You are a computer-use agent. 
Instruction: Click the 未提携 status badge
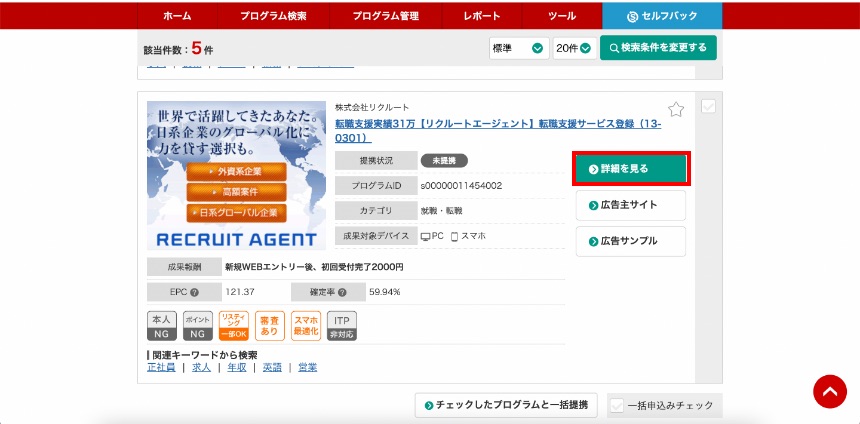(x=444, y=161)
